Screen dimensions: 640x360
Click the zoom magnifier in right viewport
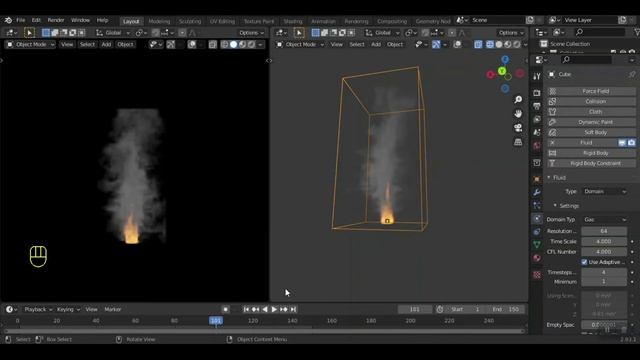[x=518, y=100]
